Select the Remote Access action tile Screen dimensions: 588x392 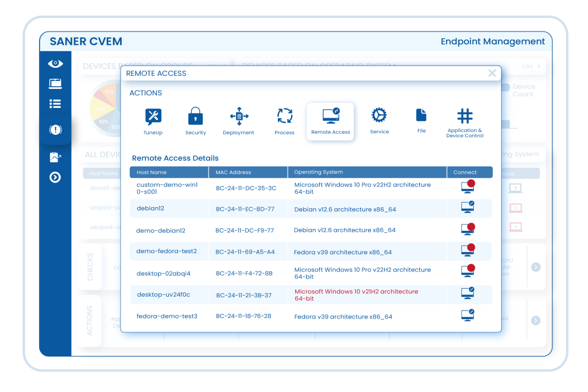pos(330,121)
